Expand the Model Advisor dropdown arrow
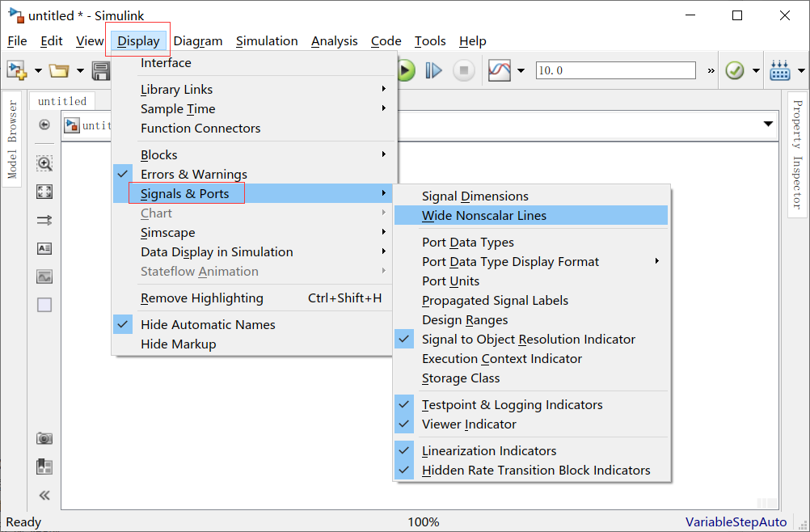The image size is (810, 532). pyautogui.click(x=756, y=70)
